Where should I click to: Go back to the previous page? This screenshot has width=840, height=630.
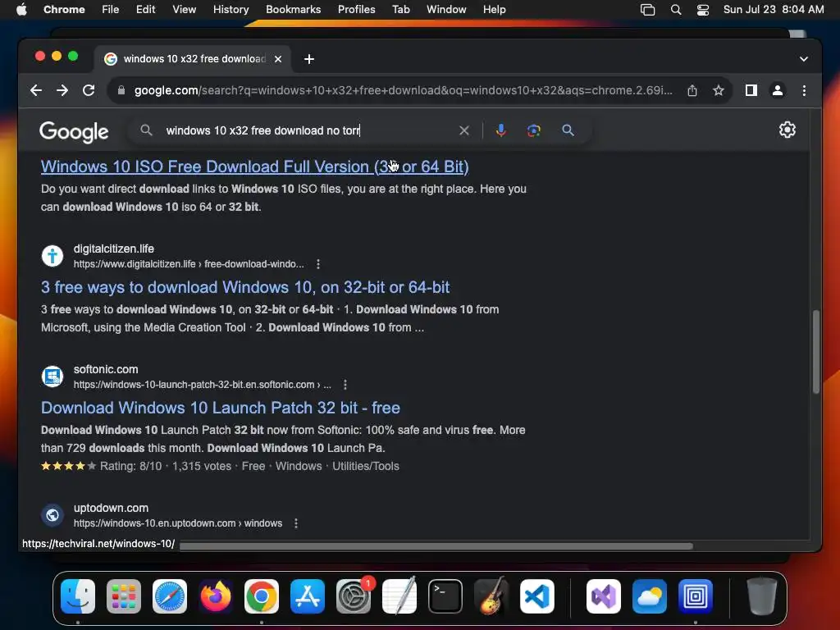point(36,90)
